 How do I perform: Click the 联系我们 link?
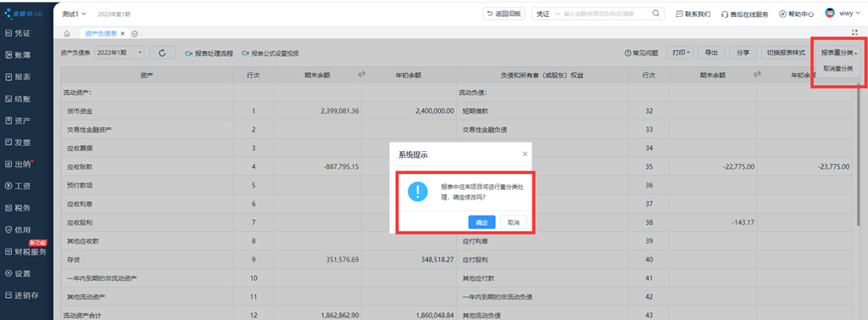(x=693, y=14)
